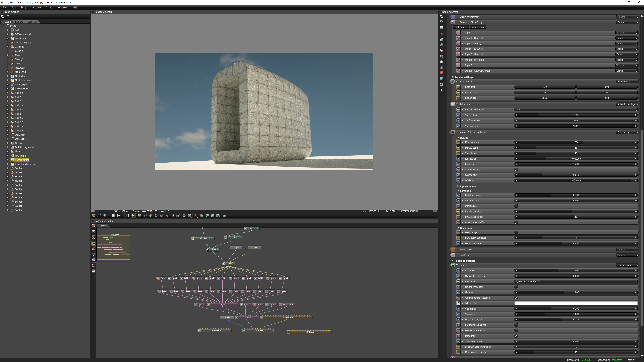Select the auto focus picker tool
644x362 pixels.
145,215
